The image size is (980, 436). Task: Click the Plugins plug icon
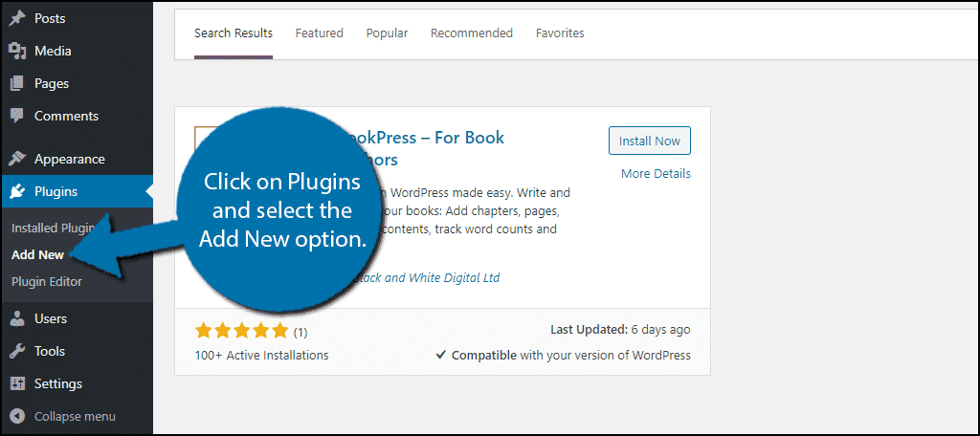click(17, 191)
